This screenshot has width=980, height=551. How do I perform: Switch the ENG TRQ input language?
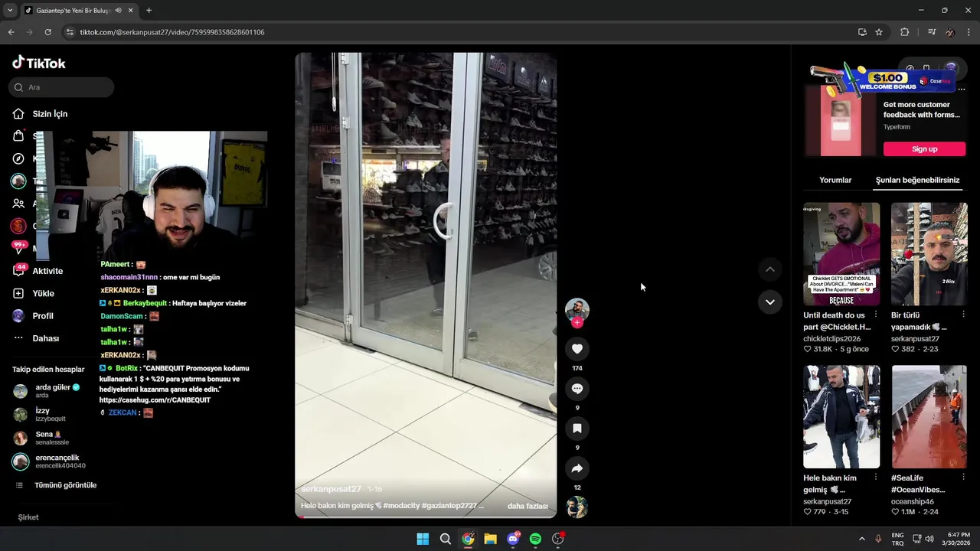pos(897,539)
